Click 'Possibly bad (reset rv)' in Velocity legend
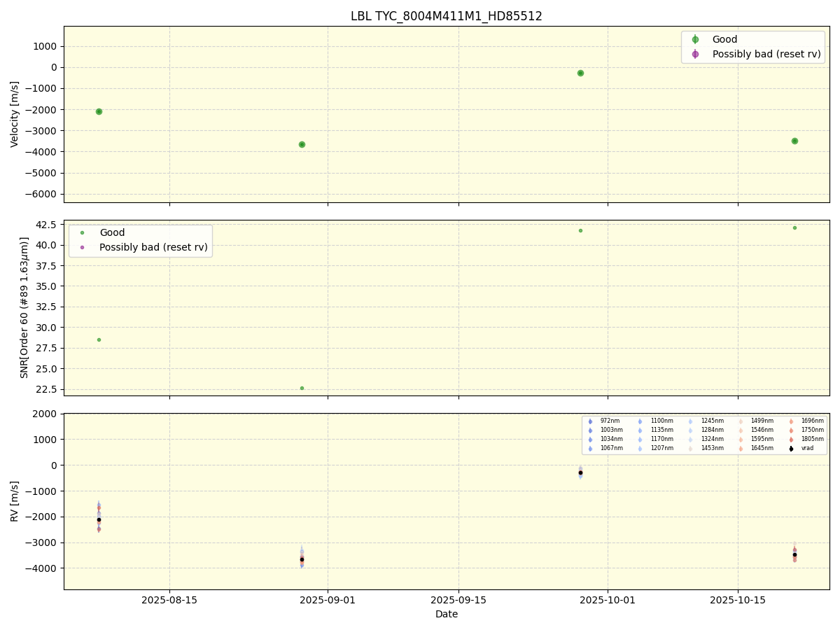Image resolution: width=840 pixels, height=630 pixels. [x=766, y=54]
